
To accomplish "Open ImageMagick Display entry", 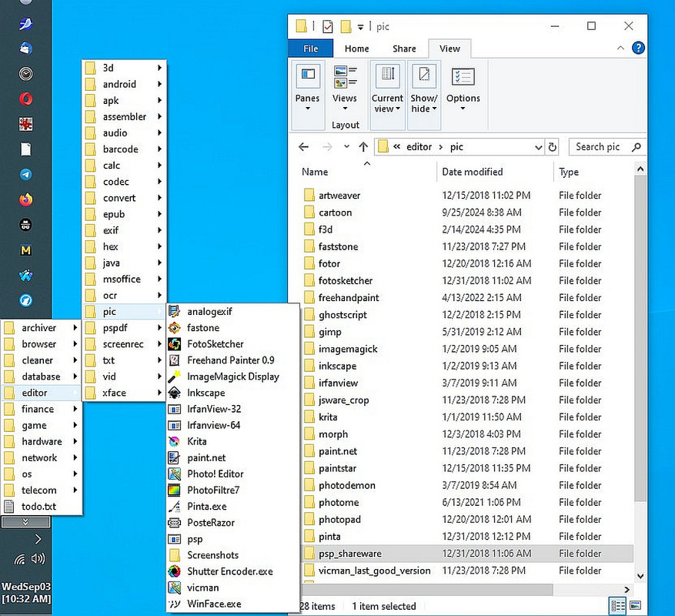I will click(233, 377).
